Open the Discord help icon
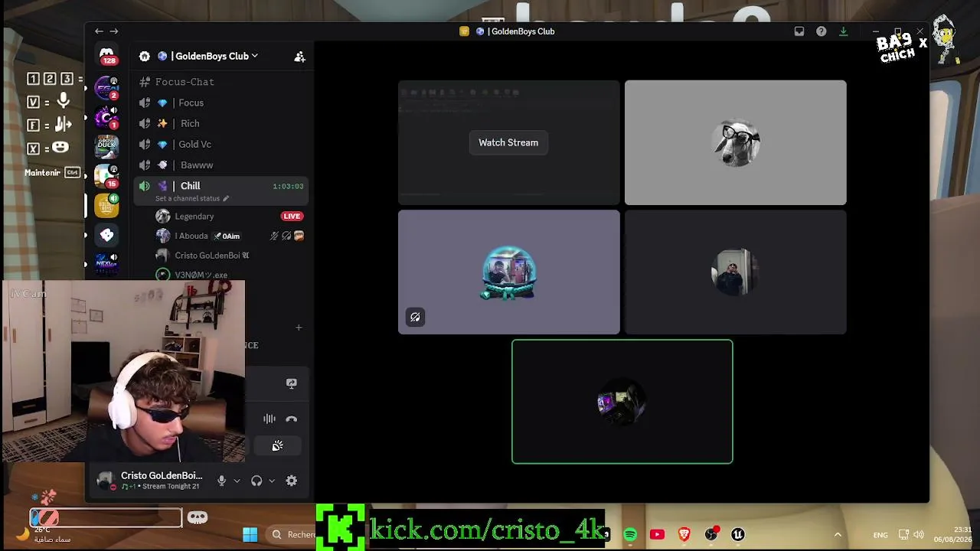Viewport: 980px width, 551px height. (x=821, y=31)
